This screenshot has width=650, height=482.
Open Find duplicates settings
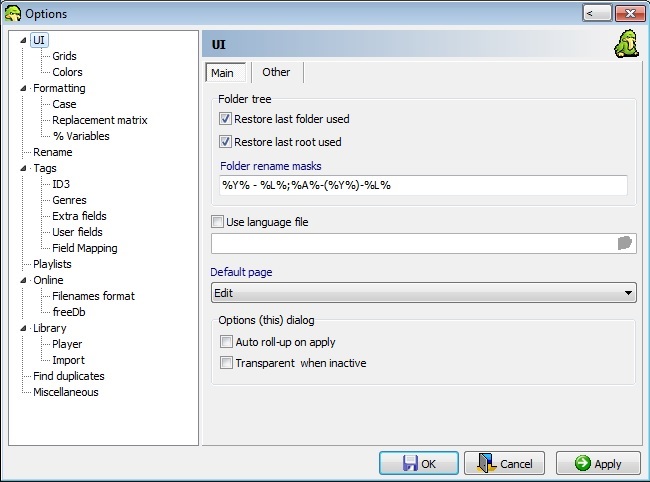69,376
